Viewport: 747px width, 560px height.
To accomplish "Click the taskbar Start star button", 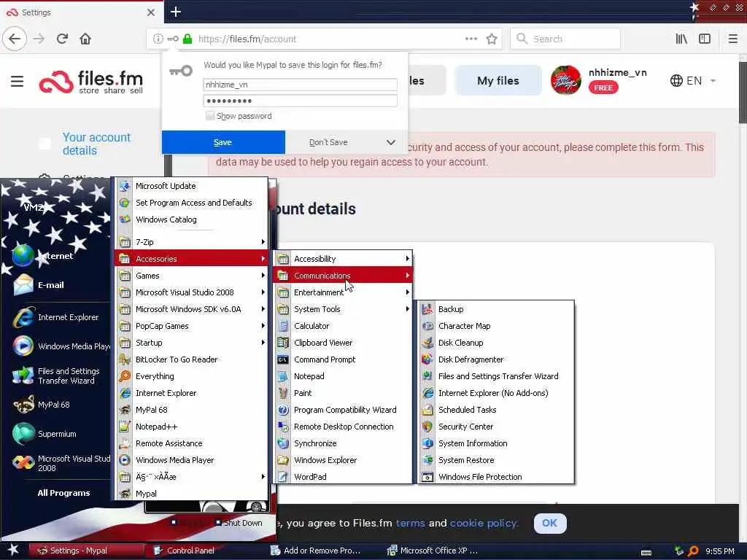I will click(13, 551).
